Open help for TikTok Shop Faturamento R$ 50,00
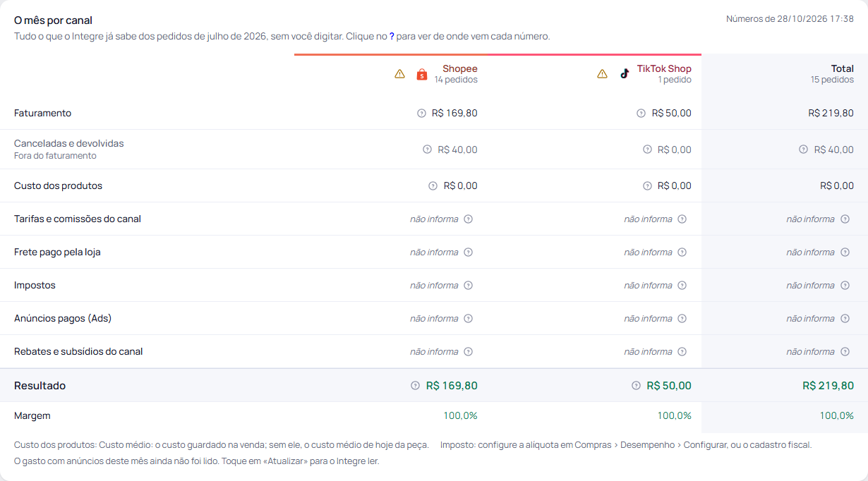 [x=641, y=114]
